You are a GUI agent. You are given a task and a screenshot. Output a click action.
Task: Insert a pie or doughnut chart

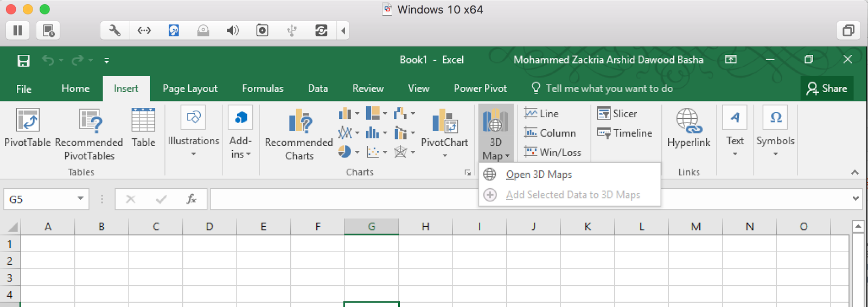tap(349, 152)
